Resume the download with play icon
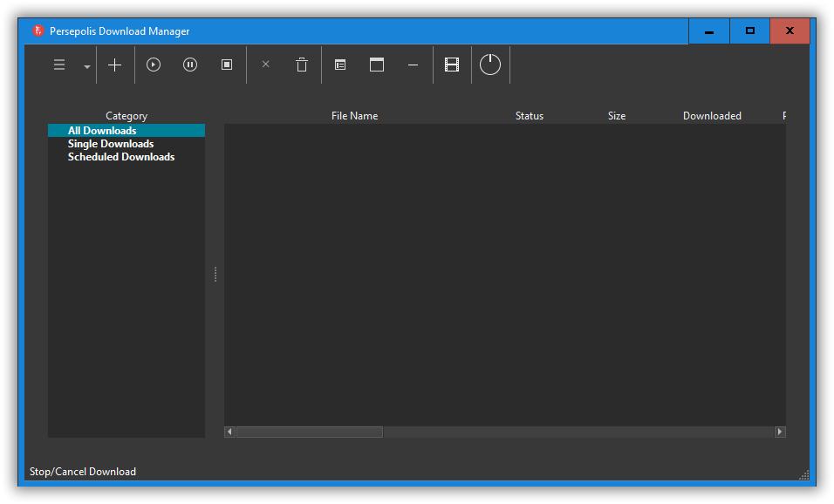The image size is (834, 504). pyautogui.click(x=154, y=65)
